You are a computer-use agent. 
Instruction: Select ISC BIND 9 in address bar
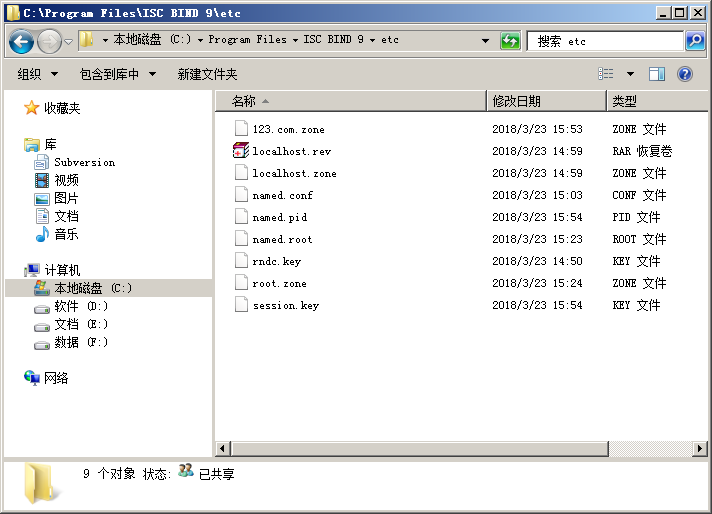[x=334, y=40]
